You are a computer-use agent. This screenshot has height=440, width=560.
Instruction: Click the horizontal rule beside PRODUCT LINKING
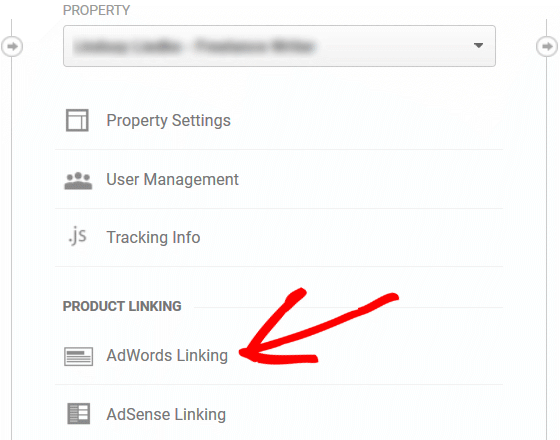point(348,307)
